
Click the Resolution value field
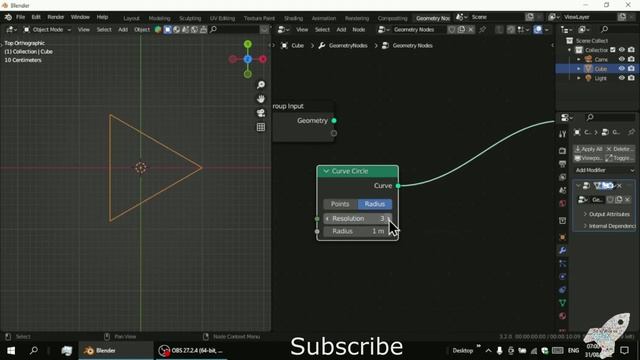coord(358,219)
